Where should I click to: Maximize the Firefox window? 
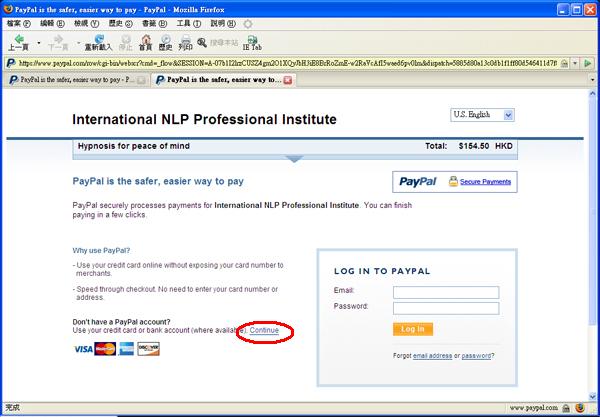pos(577,9)
